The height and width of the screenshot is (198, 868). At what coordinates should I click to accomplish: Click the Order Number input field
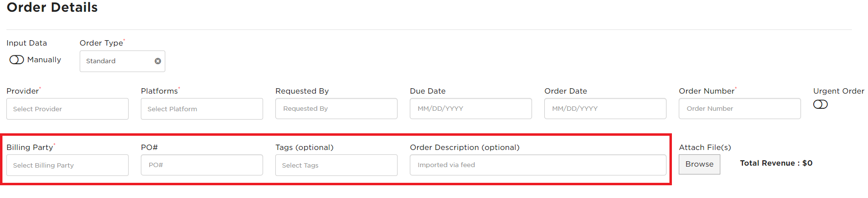[740, 108]
